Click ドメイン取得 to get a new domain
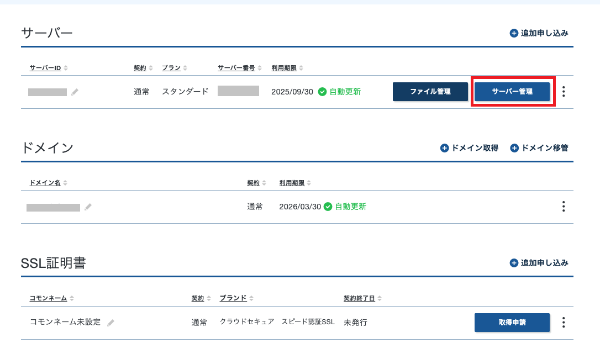Viewport: 600px width, 364px height. 469,148
